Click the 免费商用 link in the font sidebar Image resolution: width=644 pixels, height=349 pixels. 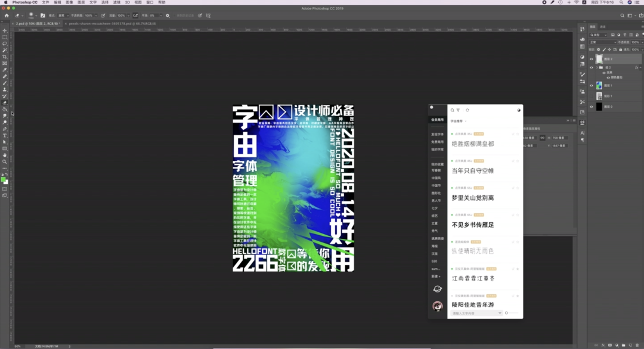pos(438,142)
